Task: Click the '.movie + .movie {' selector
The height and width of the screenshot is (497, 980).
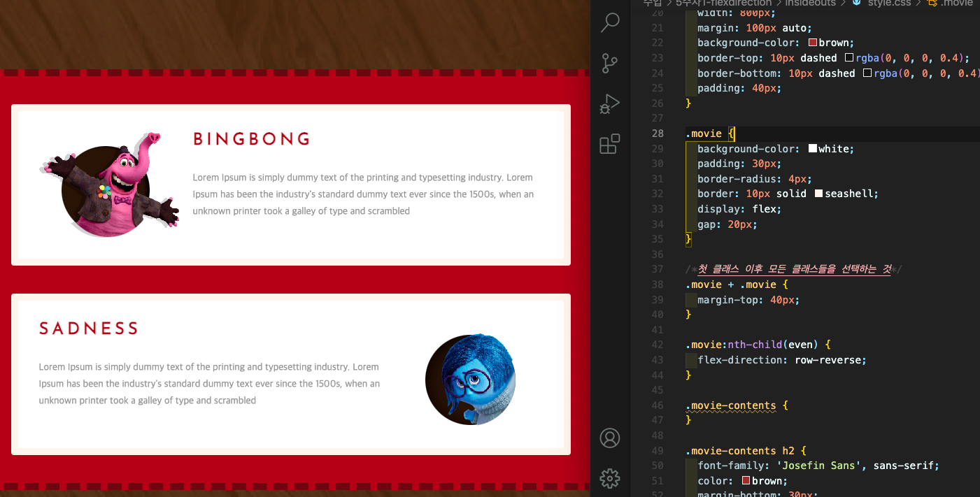Action: coord(737,284)
